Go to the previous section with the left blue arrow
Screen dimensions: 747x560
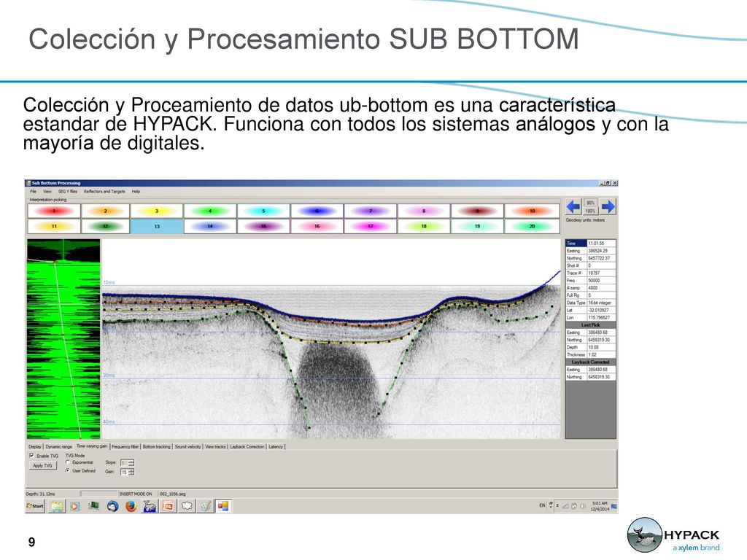(x=573, y=206)
